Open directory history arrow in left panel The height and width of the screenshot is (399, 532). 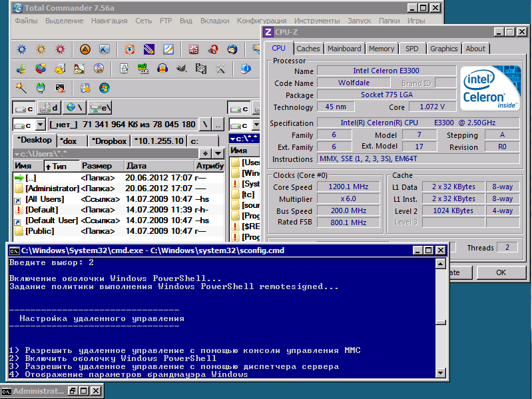218,154
